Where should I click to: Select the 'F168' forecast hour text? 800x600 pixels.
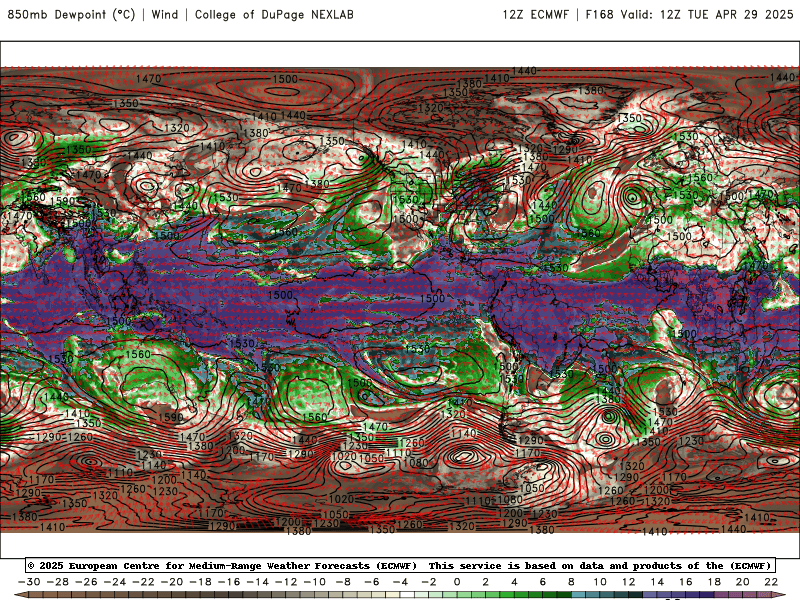(x=599, y=14)
